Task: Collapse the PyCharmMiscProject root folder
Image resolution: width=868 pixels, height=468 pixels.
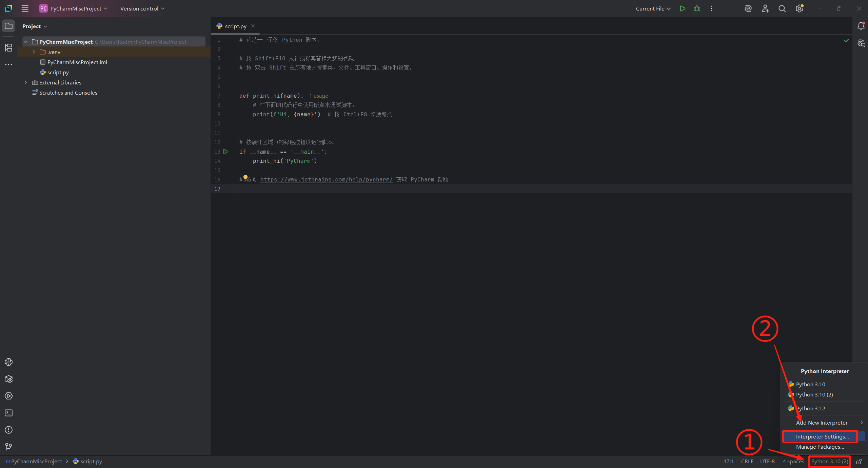Action: (x=26, y=42)
